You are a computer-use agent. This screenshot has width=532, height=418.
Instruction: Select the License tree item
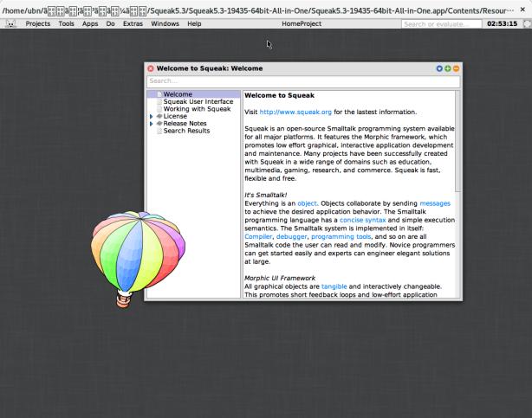[x=175, y=116]
